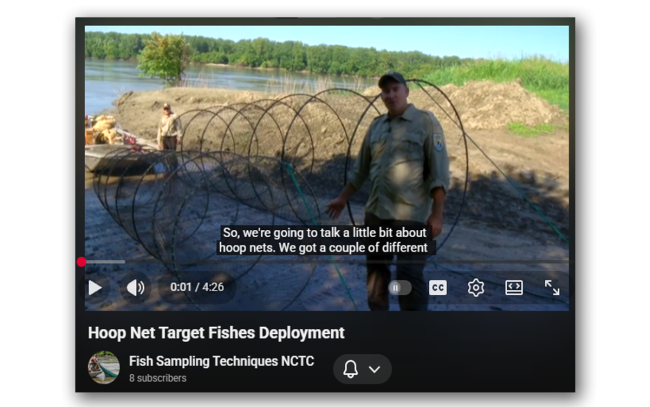Seek ahead on the gray buffered timeline
Image resolution: width=650 pixels, height=407 pixels.
[108, 262]
